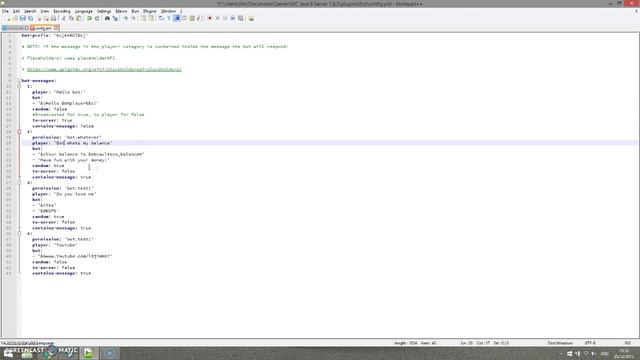Click the line 'player: "Hello bot!"'
The image size is (640, 360).
(59, 92)
